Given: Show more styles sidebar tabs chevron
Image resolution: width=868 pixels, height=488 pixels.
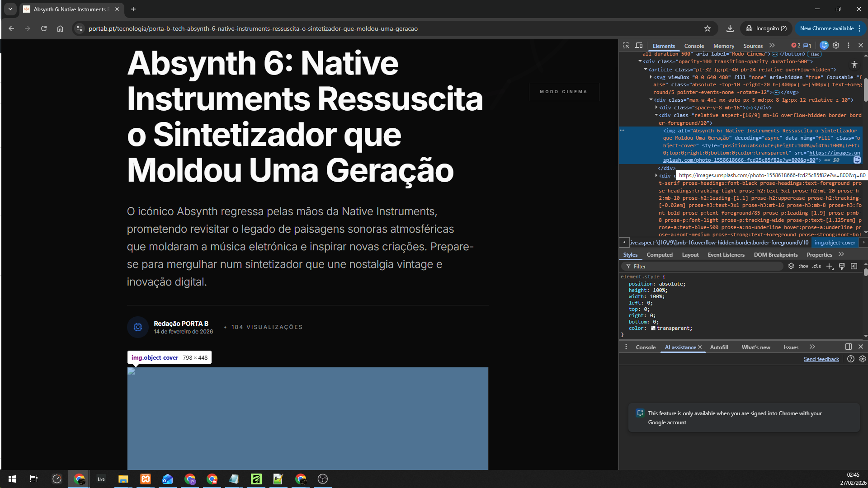Looking at the screenshot, I should coord(841,254).
